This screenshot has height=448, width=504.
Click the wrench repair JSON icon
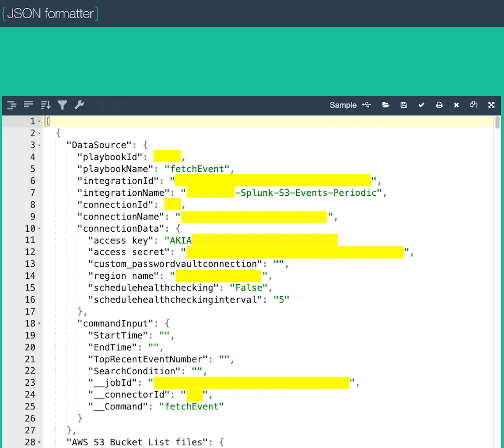pos(79,105)
